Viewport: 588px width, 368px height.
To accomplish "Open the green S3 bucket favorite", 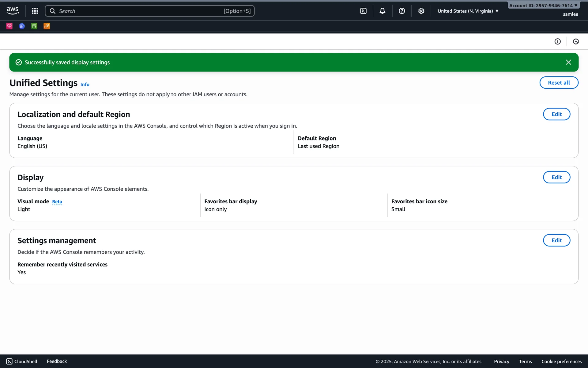I will pyautogui.click(x=34, y=26).
